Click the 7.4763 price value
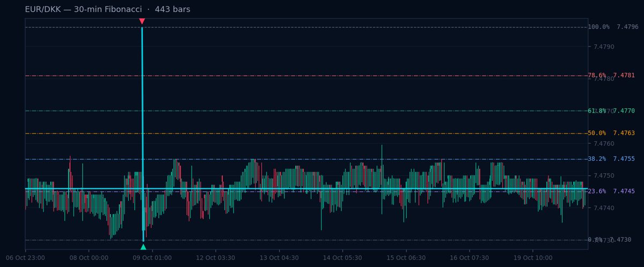 624,133
